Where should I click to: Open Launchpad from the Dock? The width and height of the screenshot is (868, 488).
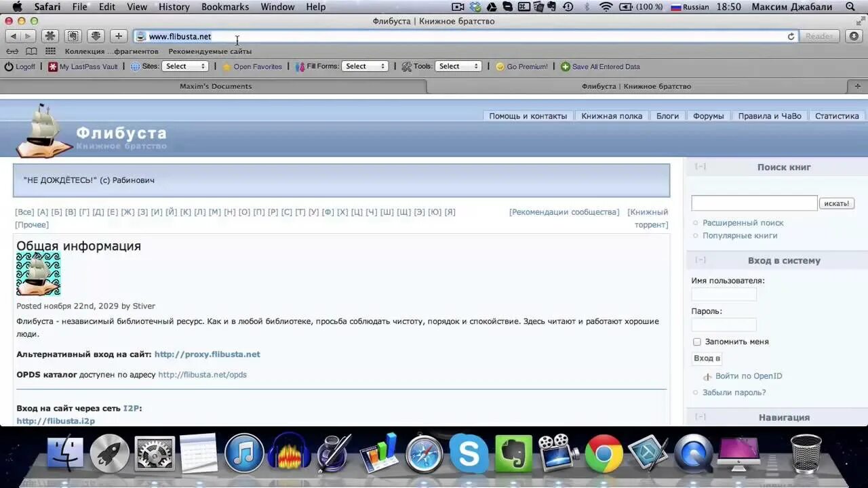click(x=109, y=453)
